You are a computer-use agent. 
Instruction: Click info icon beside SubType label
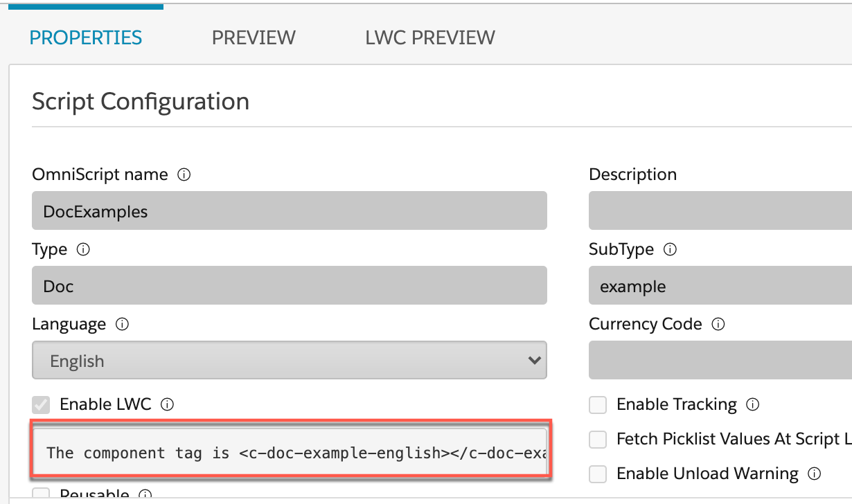(670, 250)
